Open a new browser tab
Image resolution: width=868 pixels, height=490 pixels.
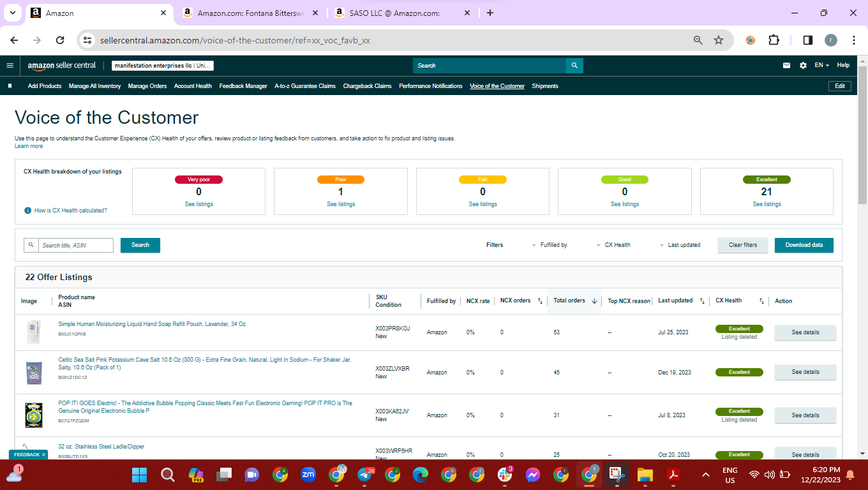[x=490, y=13]
